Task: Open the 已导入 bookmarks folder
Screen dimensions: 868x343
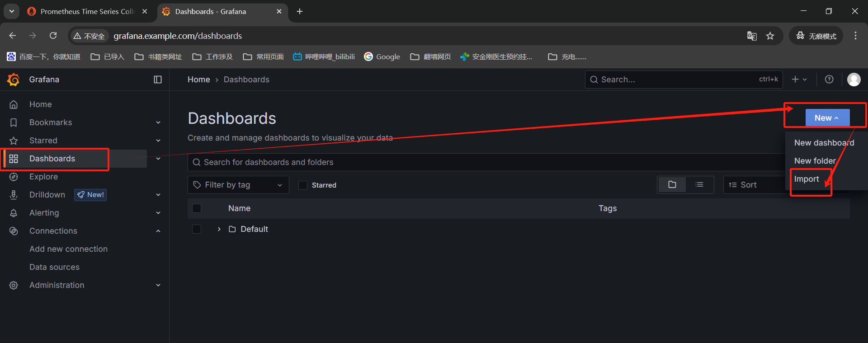Action: pyautogui.click(x=107, y=56)
